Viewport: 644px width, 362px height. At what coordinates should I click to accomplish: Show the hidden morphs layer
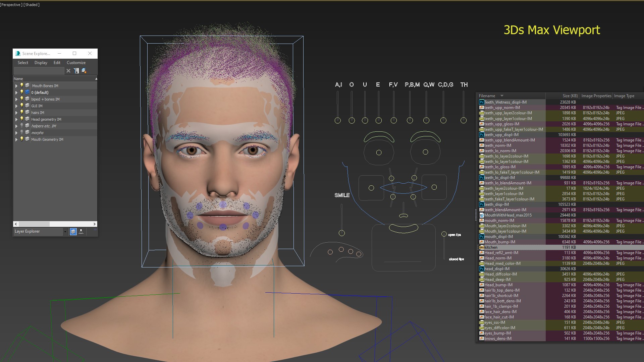(x=22, y=132)
